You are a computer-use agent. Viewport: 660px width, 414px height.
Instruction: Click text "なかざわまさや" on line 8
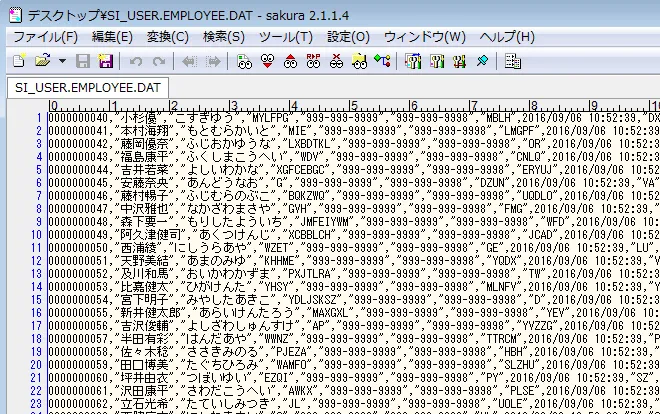(x=228, y=209)
